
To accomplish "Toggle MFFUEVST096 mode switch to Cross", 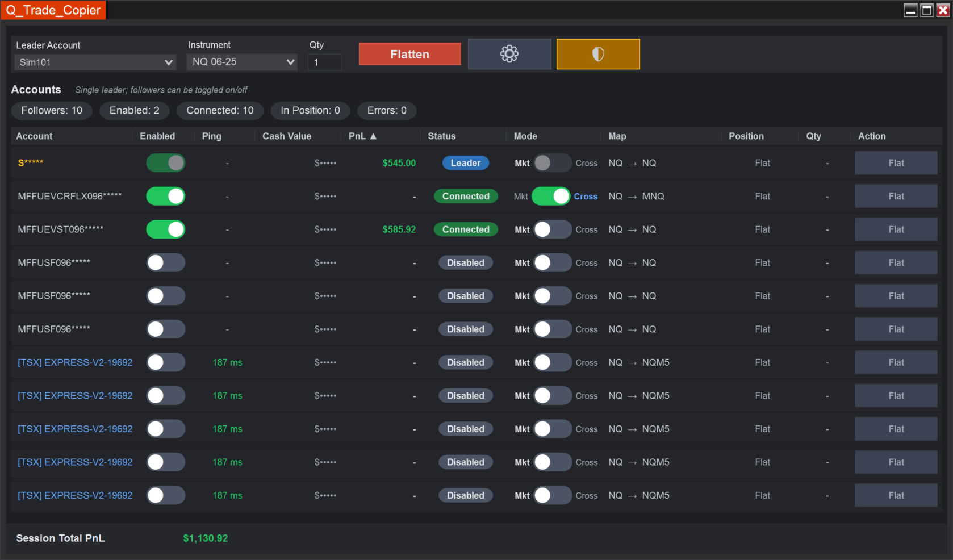I will click(x=553, y=229).
